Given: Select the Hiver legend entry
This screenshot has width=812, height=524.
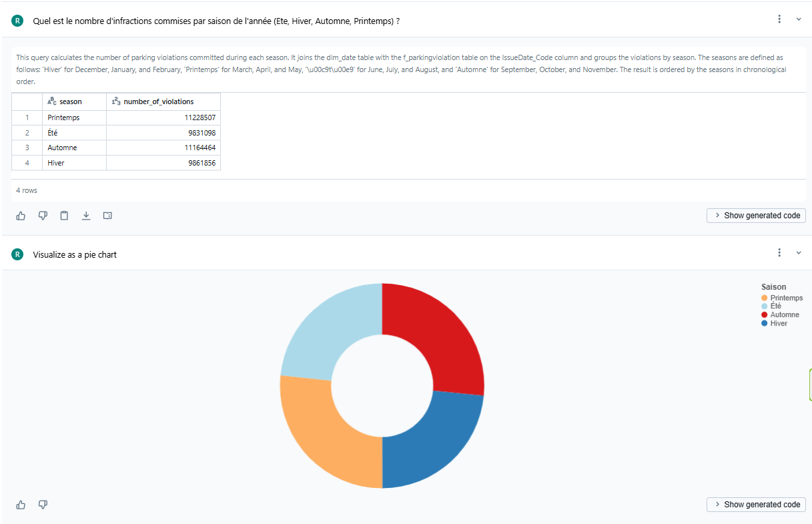Looking at the screenshot, I should click(775, 323).
